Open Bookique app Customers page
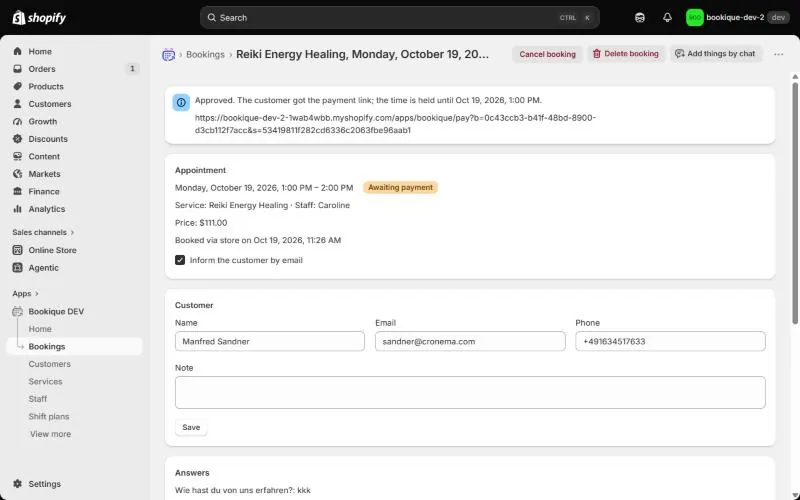800x500 pixels. [x=49, y=364]
